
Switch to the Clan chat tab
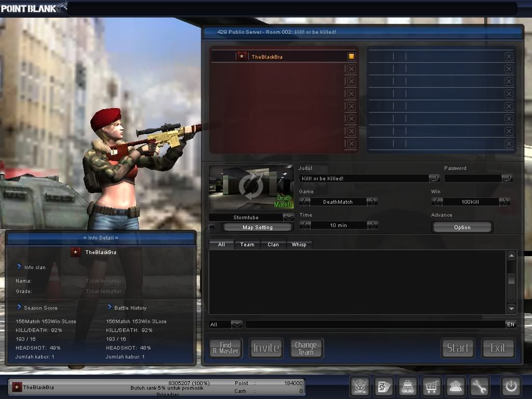[273, 244]
